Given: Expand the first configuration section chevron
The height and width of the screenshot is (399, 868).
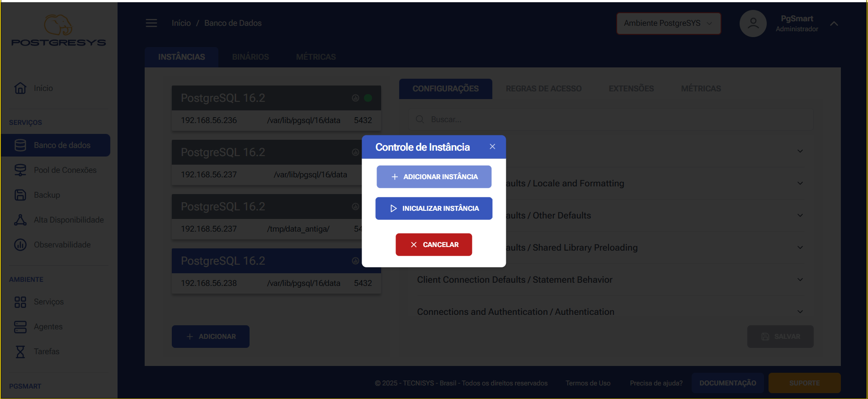Looking at the screenshot, I should click(x=800, y=151).
